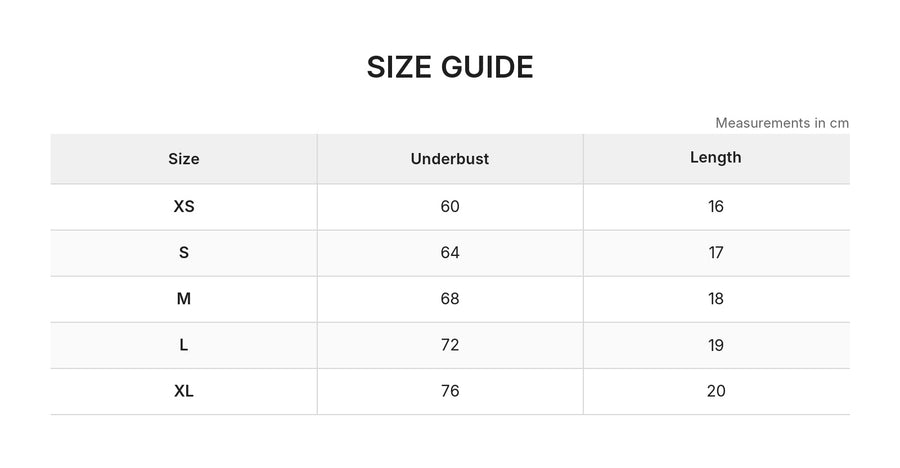Select length value 16
This screenshot has height=468, width=900.
tap(716, 207)
